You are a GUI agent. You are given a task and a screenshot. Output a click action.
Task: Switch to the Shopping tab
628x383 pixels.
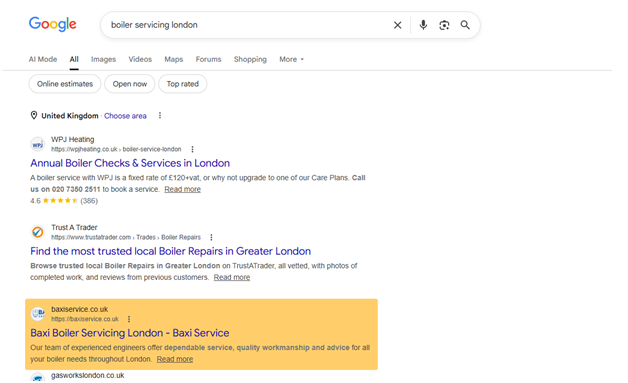(x=250, y=59)
